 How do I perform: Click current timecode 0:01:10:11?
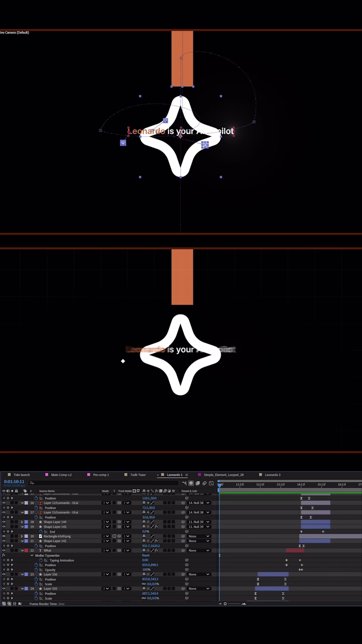[x=14, y=482]
